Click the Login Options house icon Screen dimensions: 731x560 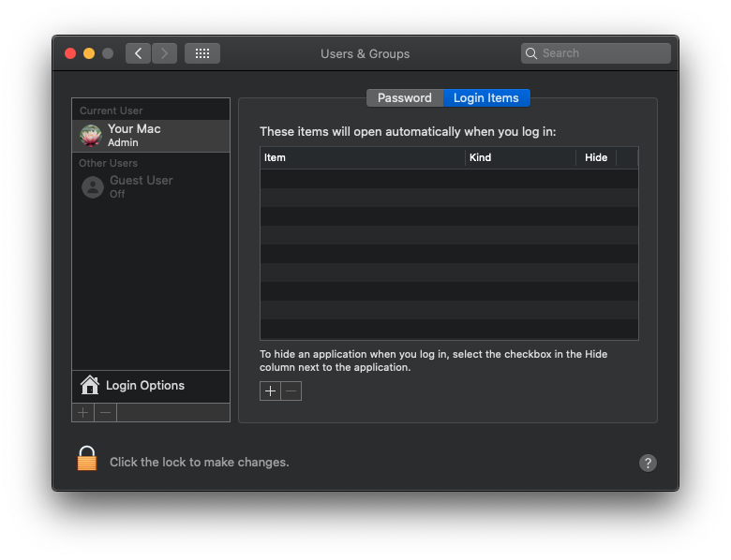(90, 385)
